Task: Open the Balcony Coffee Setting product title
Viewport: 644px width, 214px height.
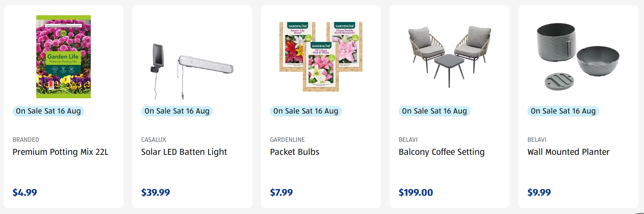Action: click(x=441, y=152)
